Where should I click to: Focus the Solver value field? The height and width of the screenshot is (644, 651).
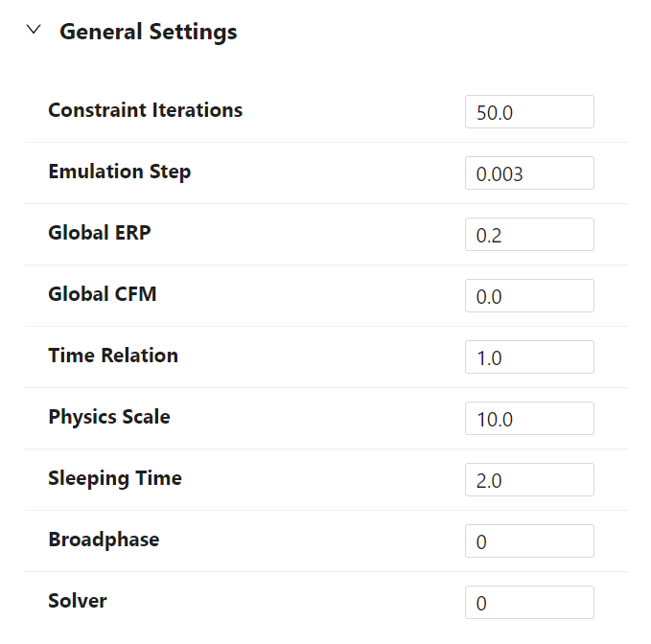tap(529, 603)
